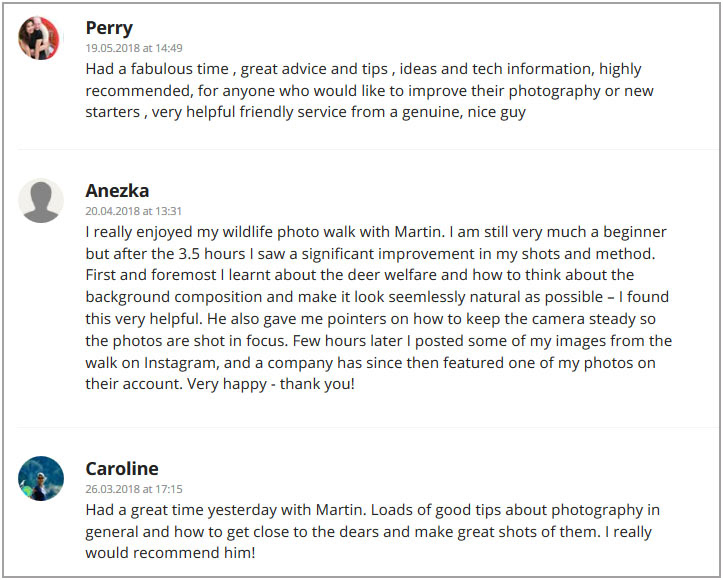Click the timestamp 20.04.2018 at 13:31
The image size is (723, 580).
134,211
